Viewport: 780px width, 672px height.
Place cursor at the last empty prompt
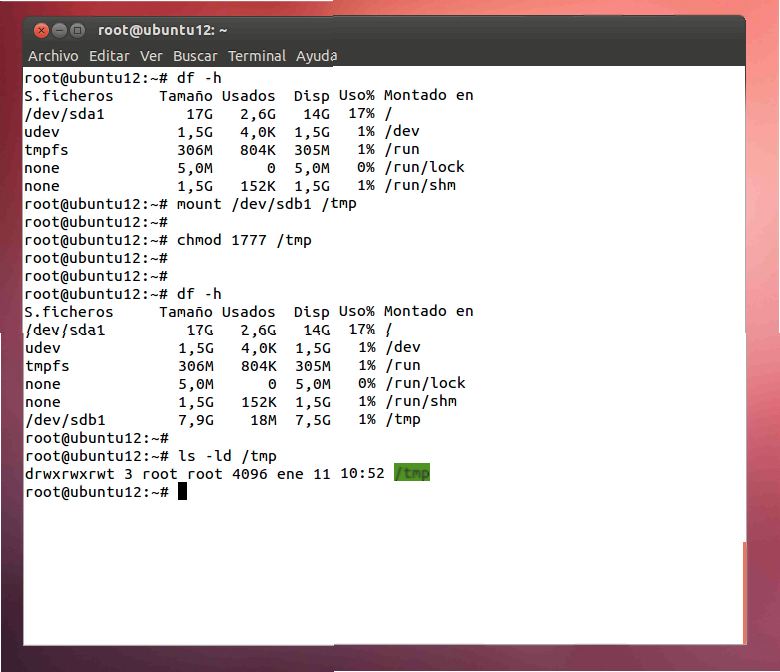[183, 491]
